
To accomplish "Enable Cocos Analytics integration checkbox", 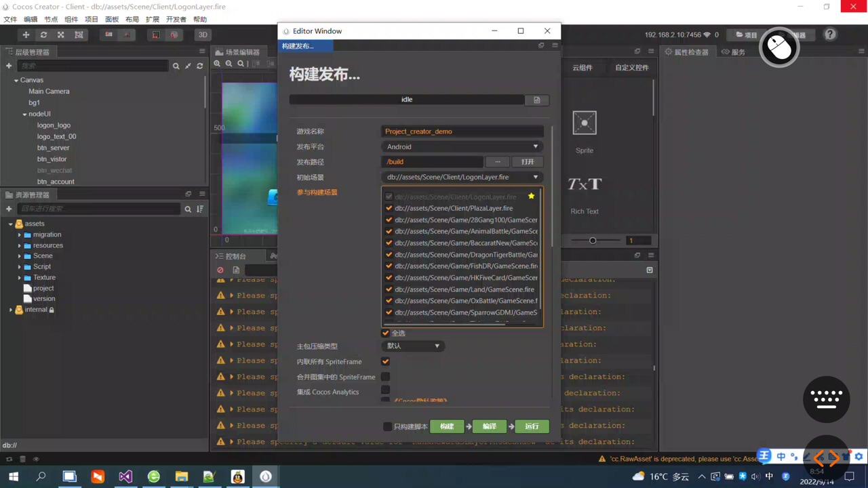I will [x=385, y=390].
